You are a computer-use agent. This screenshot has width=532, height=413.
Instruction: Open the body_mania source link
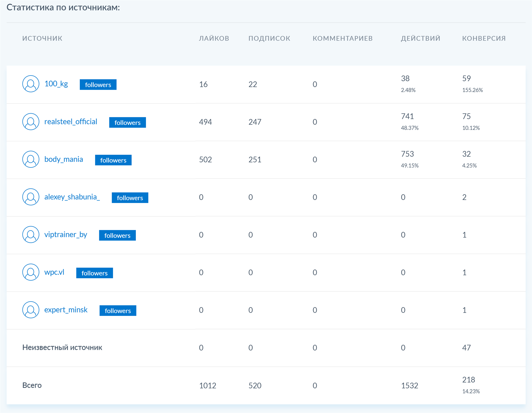click(64, 159)
